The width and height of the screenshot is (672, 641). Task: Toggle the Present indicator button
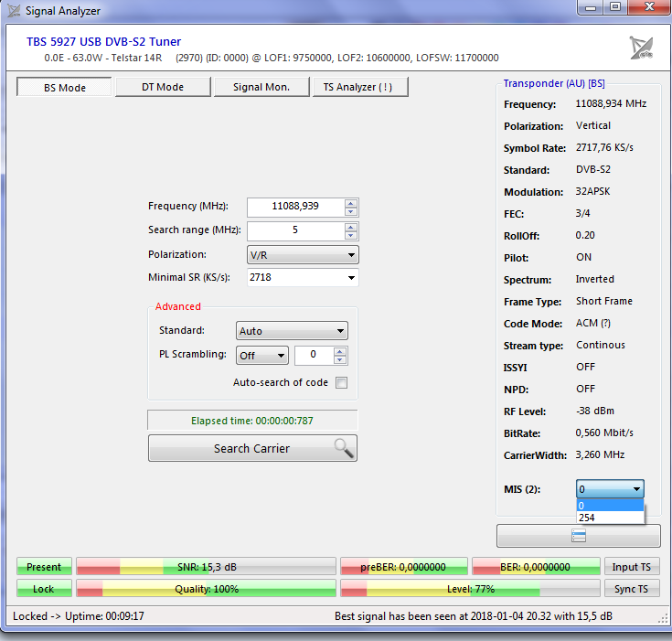click(44, 568)
